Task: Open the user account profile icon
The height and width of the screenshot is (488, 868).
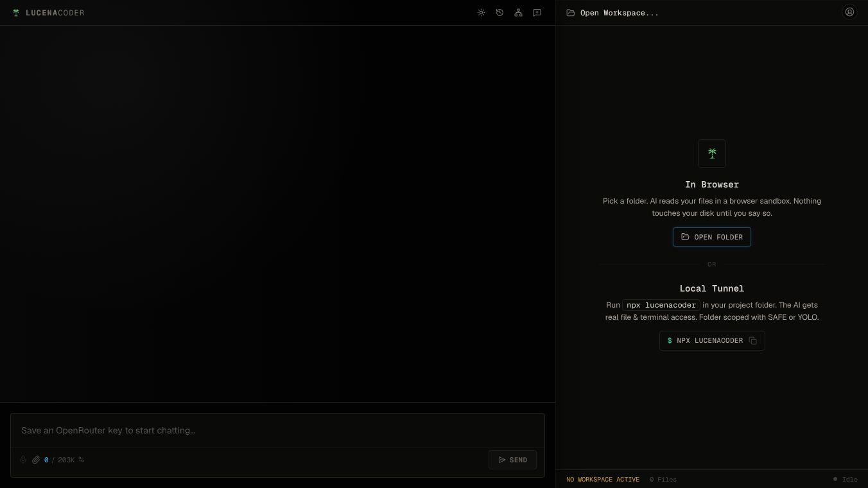Action: coord(849,12)
